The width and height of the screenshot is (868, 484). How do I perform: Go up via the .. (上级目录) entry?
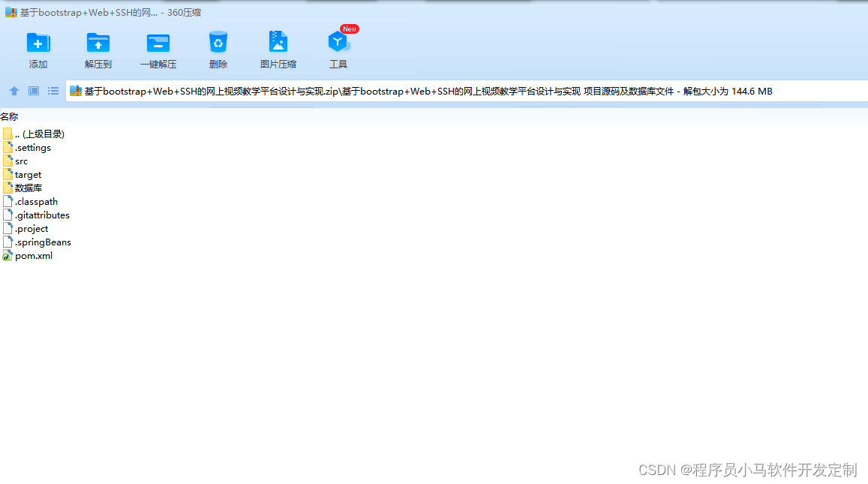(x=41, y=134)
